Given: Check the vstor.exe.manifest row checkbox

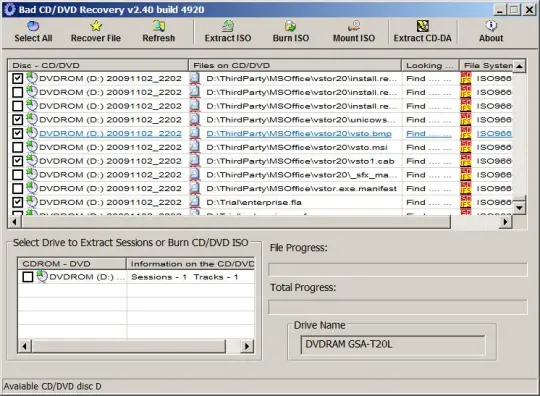Looking at the screenshot, I should coord(18,189).
